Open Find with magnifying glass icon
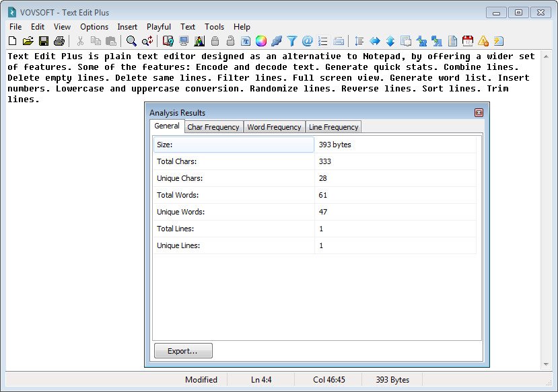Screen dimensions: 558x392 131,41
